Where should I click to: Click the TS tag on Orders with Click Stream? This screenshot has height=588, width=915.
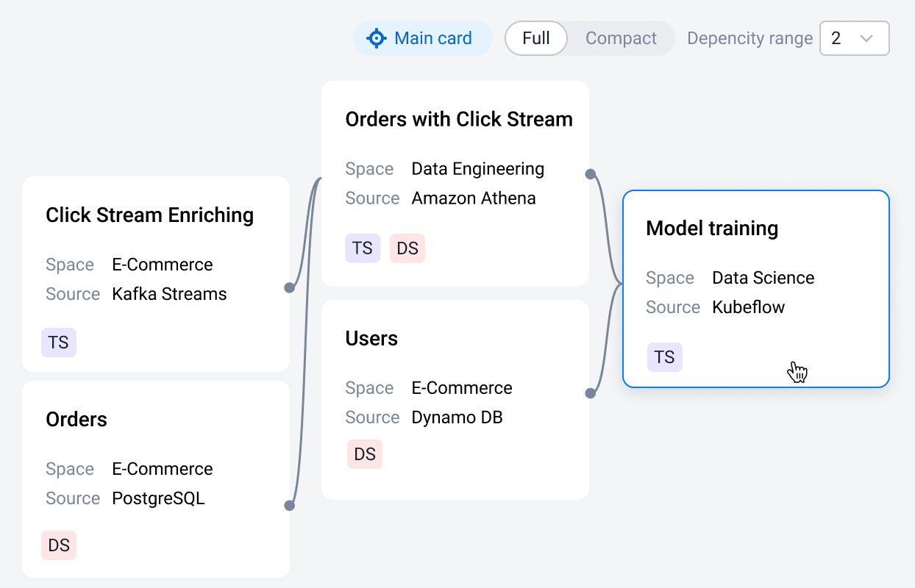[x=363, y=248]
